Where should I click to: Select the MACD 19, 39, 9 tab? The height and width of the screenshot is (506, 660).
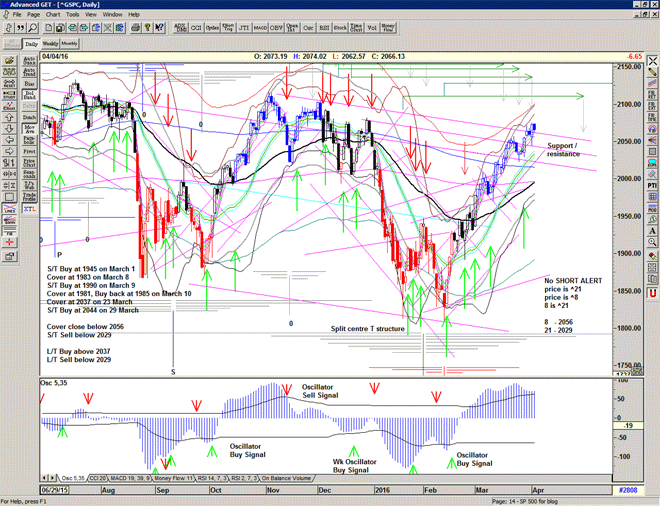pyautogui.click(x=133, y=479)
